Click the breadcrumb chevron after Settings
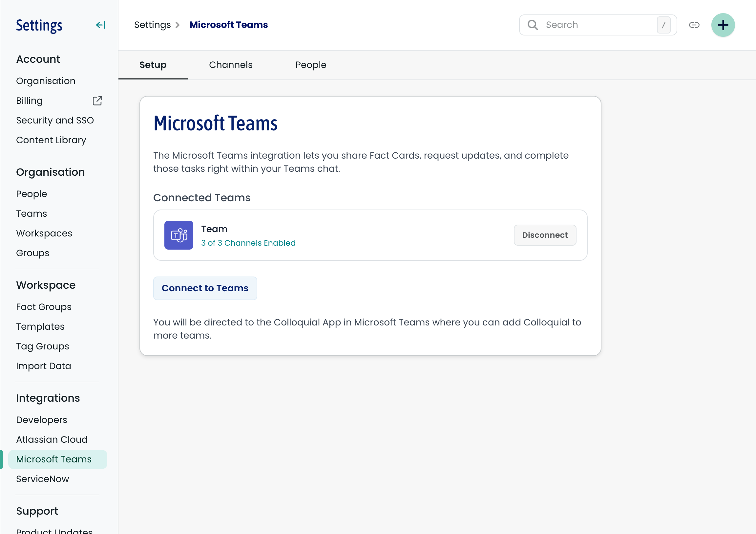 [178, 25]
